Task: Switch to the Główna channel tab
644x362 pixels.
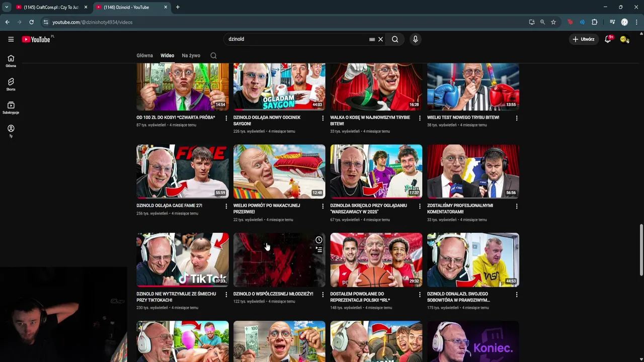Action: click(144, 56)
